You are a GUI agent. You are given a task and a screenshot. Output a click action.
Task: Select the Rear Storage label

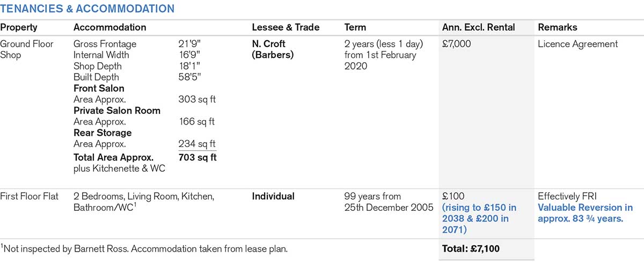click(102, 132)
